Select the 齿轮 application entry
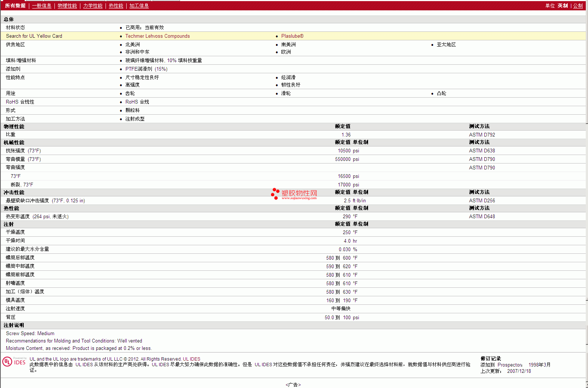This screenshot has height=388, width=588. point(130,94)
